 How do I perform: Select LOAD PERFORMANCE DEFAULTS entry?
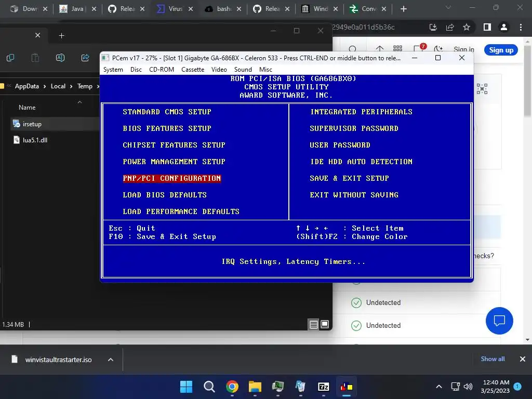click(x=181, y=211)
